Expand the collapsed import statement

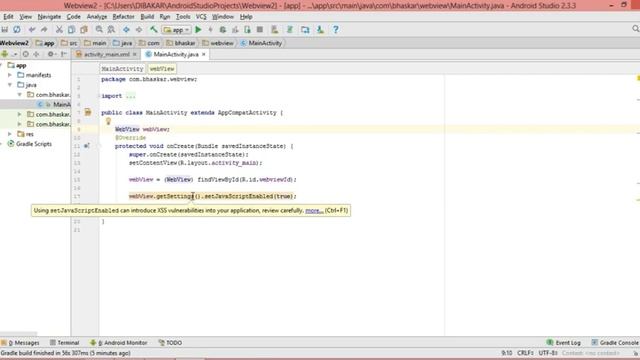(131, 96)
